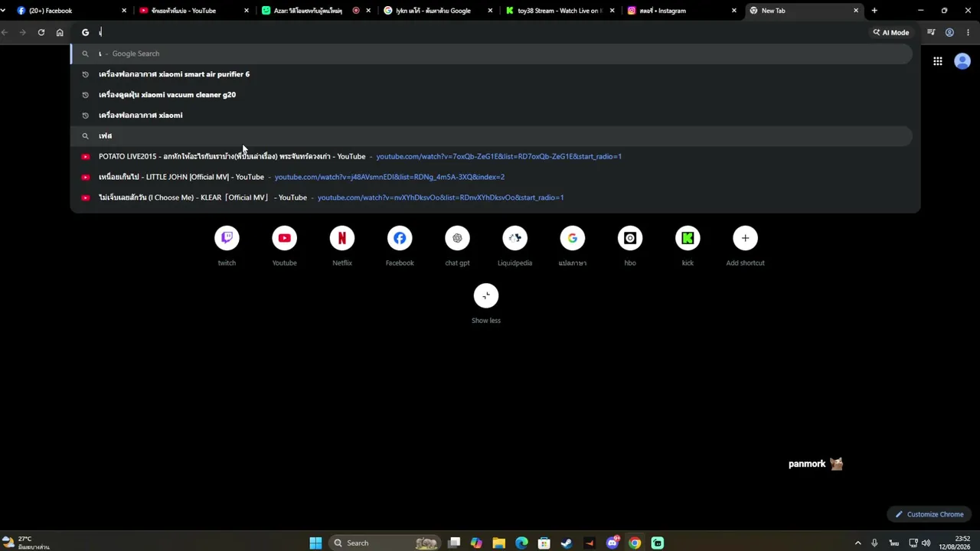Open File Explorer from taskbar

(x=499, y=543)
